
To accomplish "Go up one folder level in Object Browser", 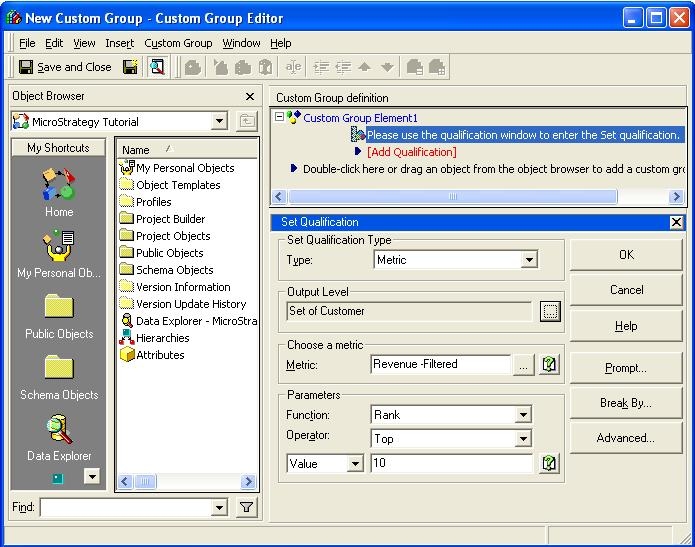I will (x=246, y=121).
